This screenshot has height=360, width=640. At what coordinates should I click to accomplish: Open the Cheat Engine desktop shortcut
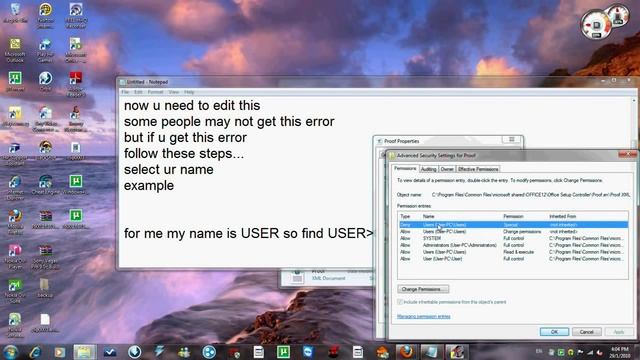[45, 185]
